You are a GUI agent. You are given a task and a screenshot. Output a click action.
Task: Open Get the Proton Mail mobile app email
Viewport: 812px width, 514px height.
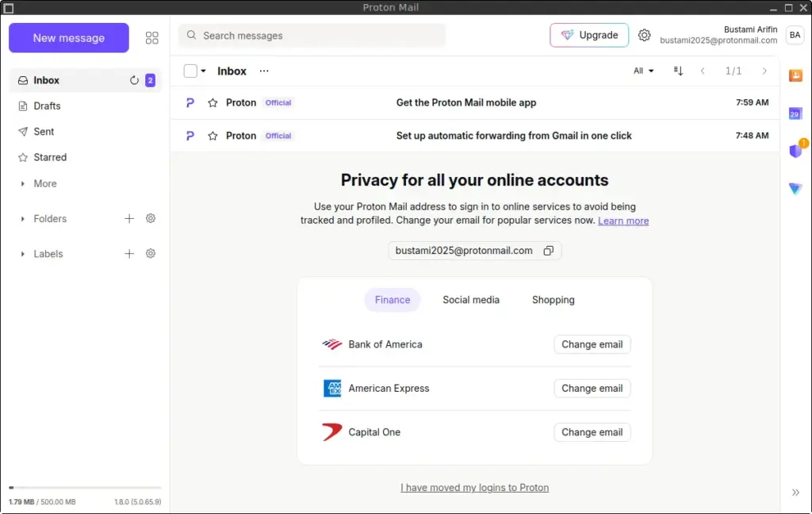coord(475,102)
